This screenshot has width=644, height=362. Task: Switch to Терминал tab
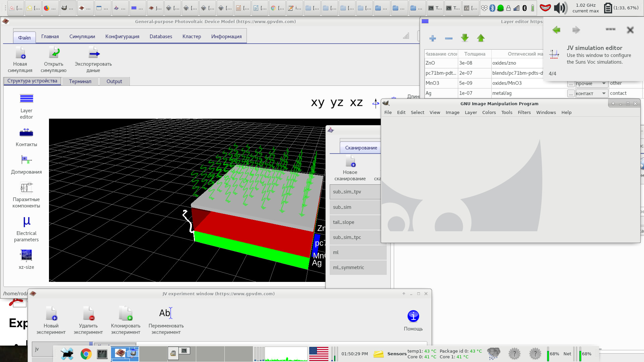point(80,81)
